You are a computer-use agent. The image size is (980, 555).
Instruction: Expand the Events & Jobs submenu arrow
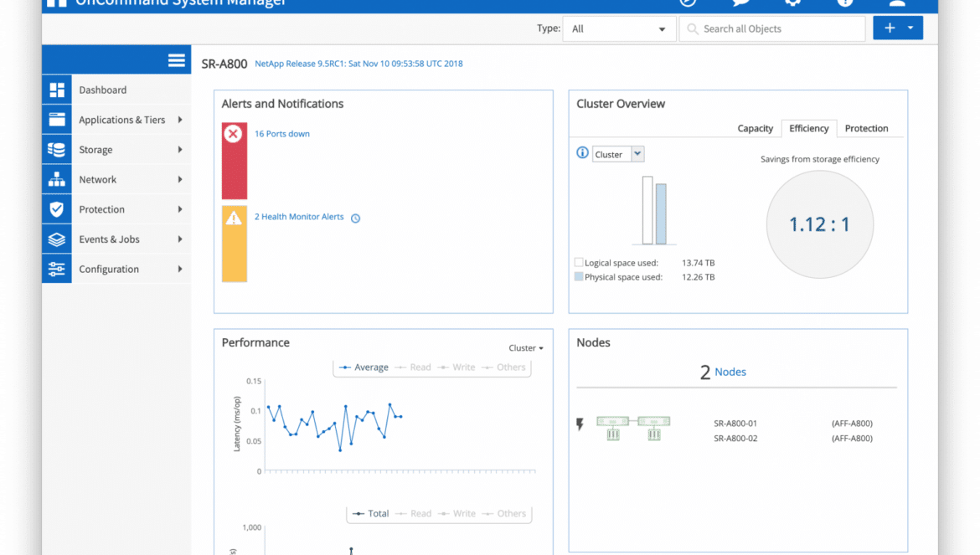[x=180, y=239]
